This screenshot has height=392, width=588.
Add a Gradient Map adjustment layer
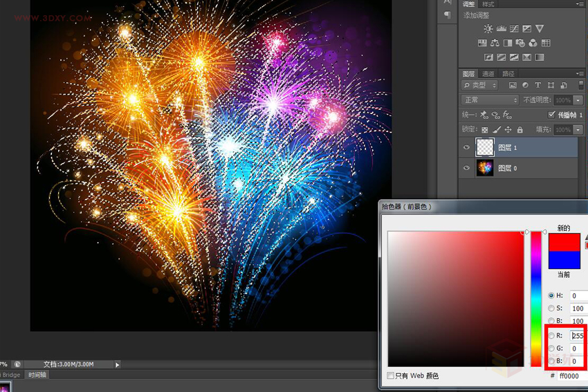[540, 57]
